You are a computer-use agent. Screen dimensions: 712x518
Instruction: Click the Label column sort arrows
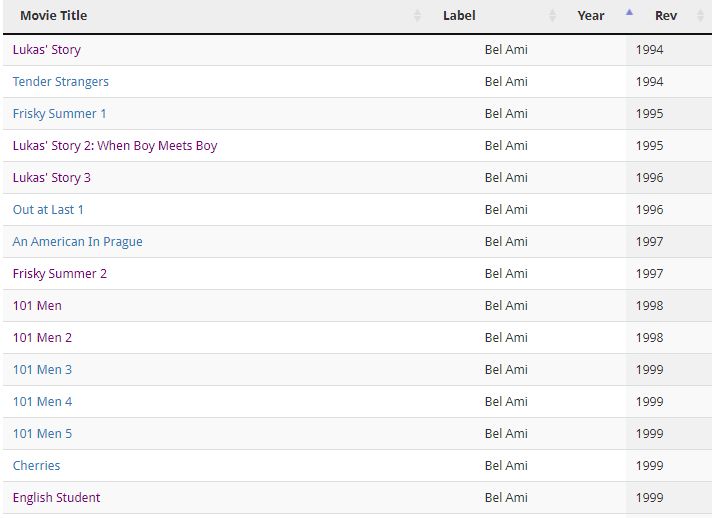click(x=552, y=15)
